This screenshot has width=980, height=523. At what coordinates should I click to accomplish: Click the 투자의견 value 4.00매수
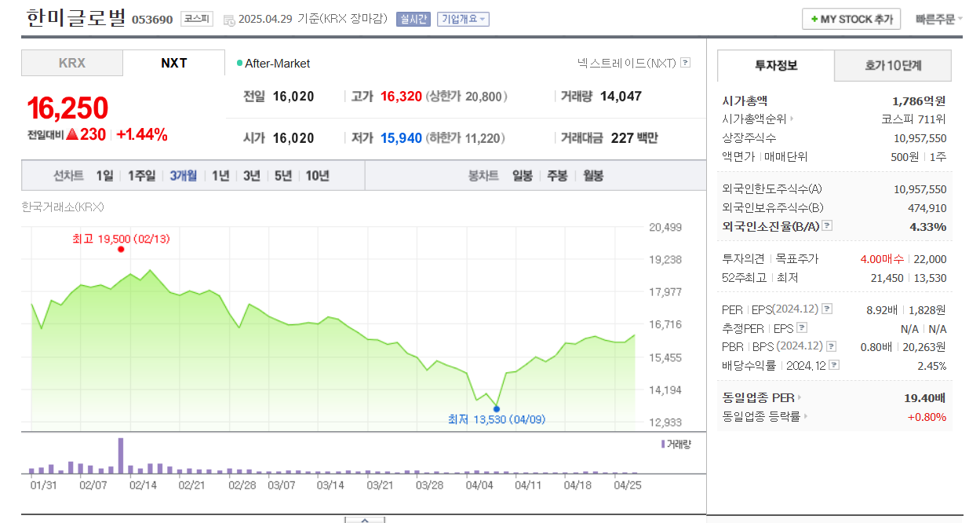tap(882, 259)
